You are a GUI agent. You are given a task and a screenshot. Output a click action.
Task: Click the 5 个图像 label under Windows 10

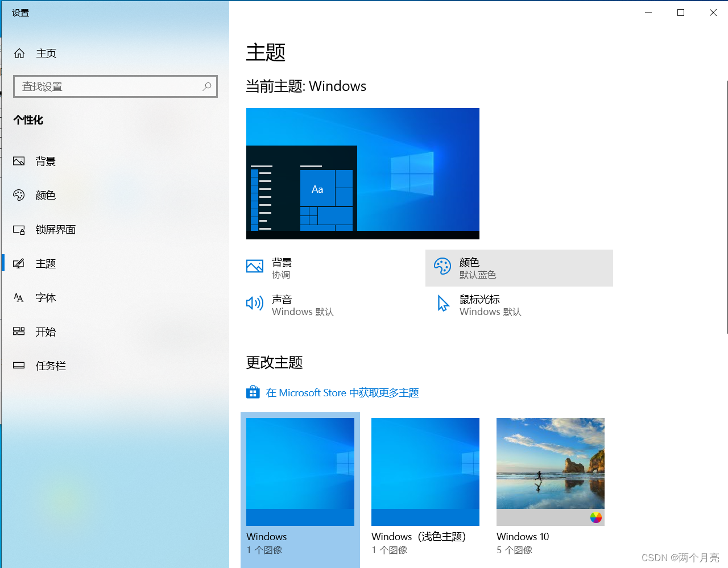tap(515, 550)
